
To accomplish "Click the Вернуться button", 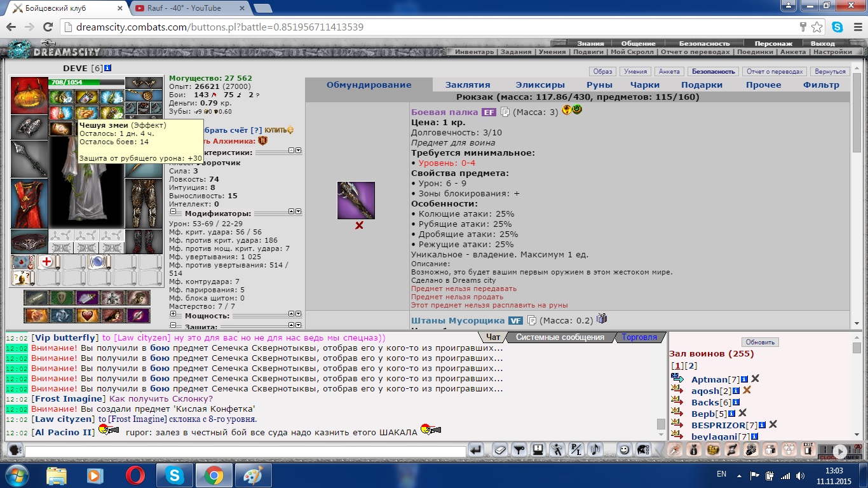I will tap(830, 72).
